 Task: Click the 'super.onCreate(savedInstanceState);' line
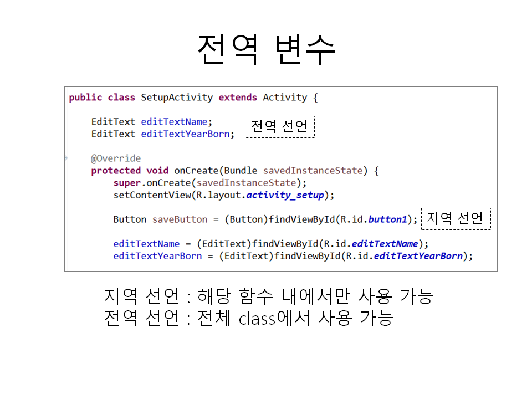tap(209, 183)
